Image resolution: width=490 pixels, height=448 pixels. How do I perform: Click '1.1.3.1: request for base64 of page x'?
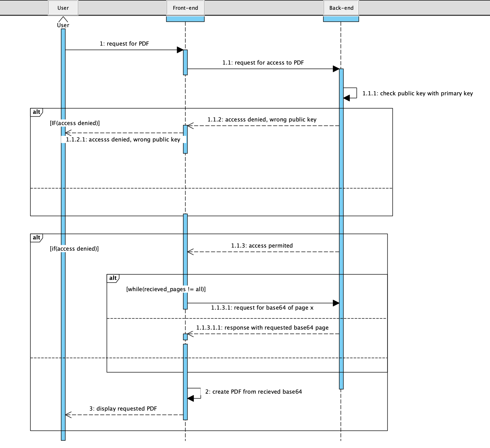[262, 308]
